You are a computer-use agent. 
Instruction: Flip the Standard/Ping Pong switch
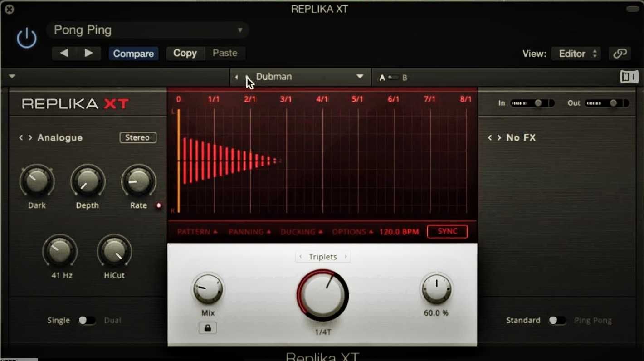pos(557,321)
